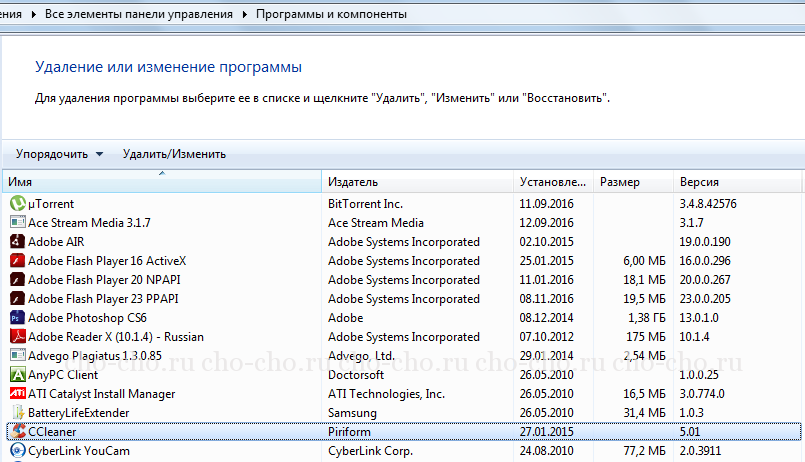805x462 pixels.
Task: Expand breadcrumb arrow before Программы и компоненты
Action: pos(246,15)
